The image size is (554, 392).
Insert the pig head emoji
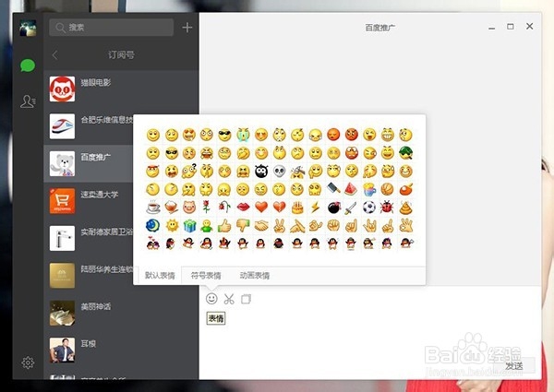(189, 208)
